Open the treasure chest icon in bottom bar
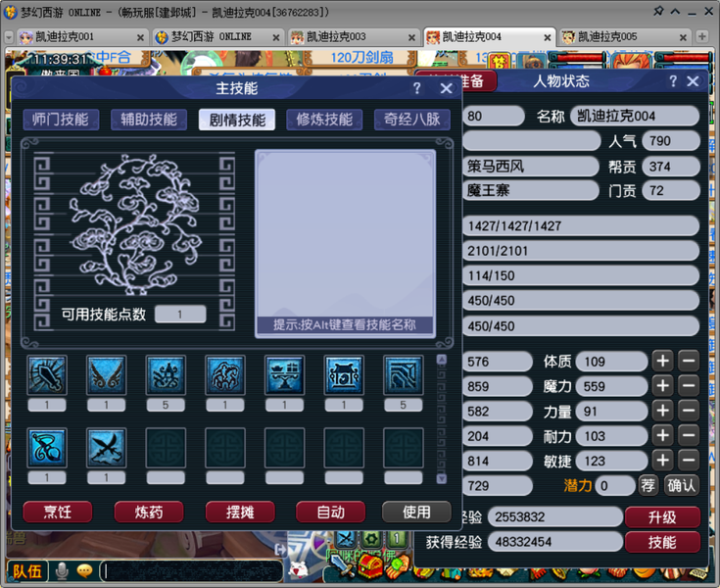 coord(371,566)
